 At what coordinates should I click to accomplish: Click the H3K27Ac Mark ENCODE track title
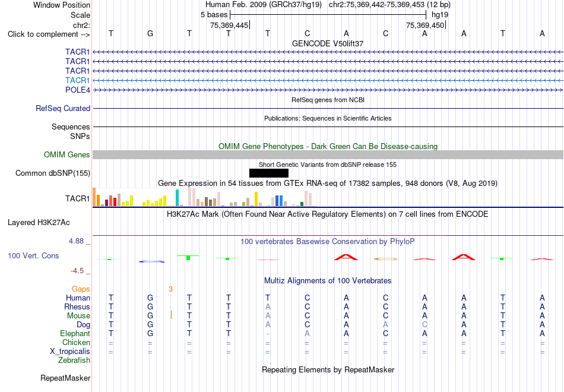(328, 214)
